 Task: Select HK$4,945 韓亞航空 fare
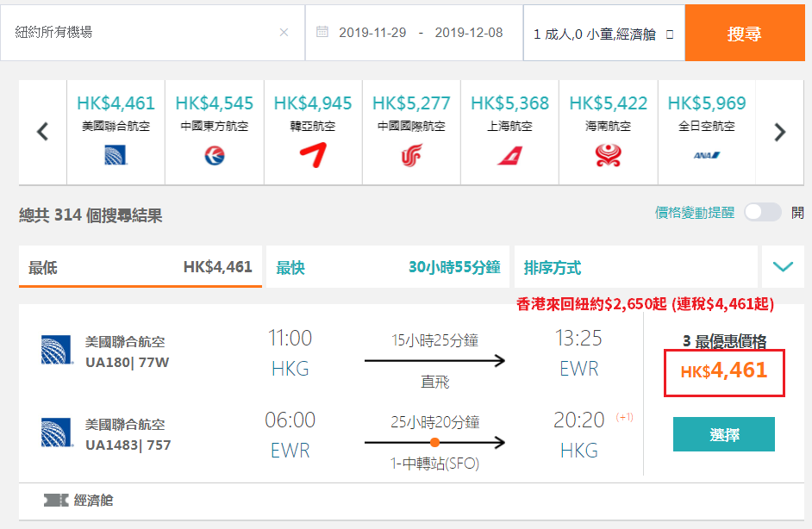(x=313, y=132)
